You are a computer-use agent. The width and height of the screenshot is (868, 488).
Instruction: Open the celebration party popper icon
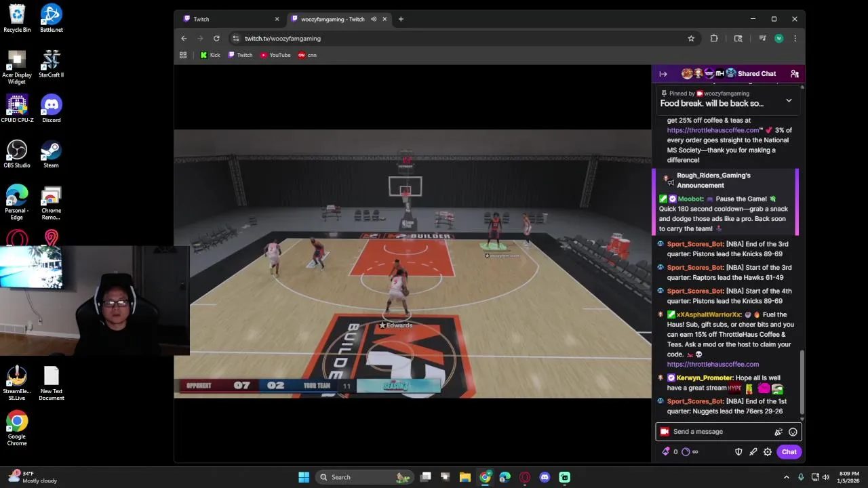[778, 432]
